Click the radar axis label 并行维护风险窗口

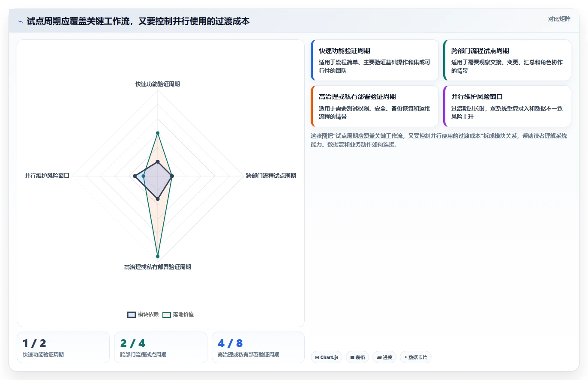tap(47, 176)
